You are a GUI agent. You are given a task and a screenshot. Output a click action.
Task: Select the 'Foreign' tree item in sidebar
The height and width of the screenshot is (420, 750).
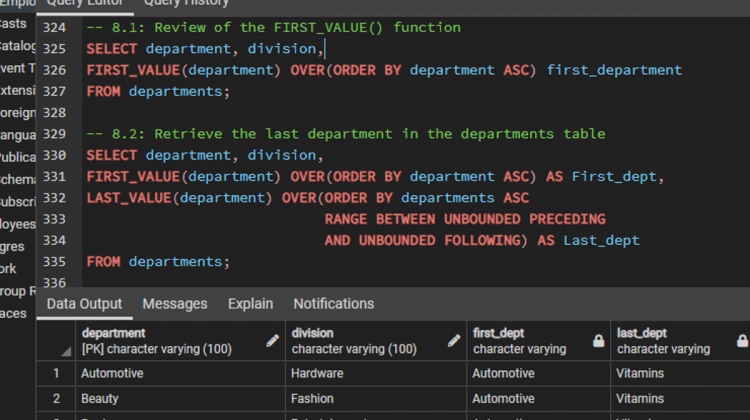18,113
